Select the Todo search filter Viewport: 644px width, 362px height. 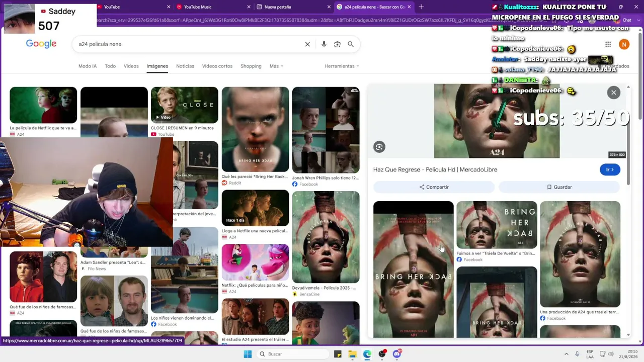tap(110, 66)
